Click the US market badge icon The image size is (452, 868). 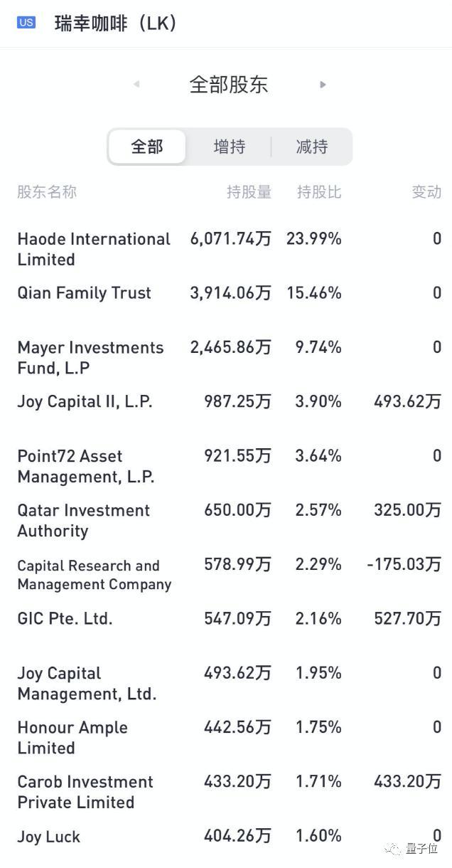pyautogui.click(x=26, y=23)
